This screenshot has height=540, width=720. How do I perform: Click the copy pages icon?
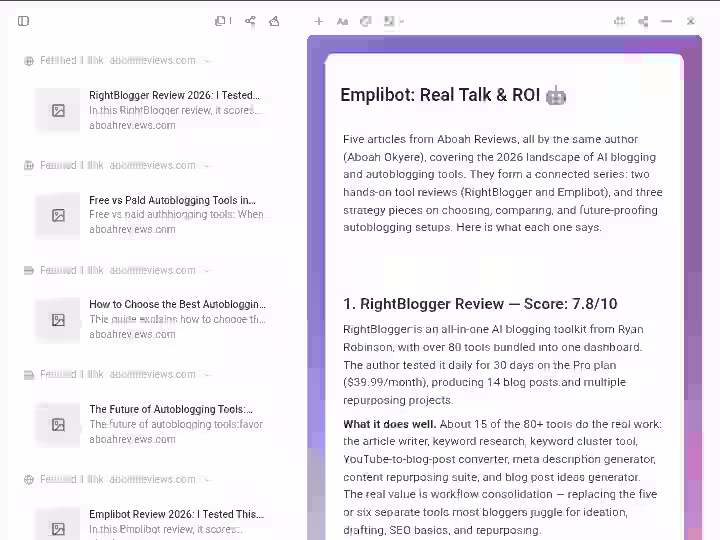click(x=220, y=21)
